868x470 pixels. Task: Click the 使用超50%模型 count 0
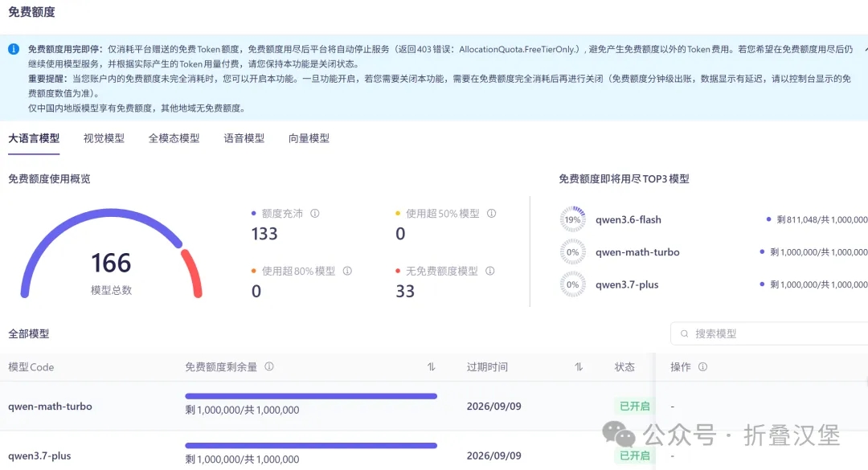400,234
